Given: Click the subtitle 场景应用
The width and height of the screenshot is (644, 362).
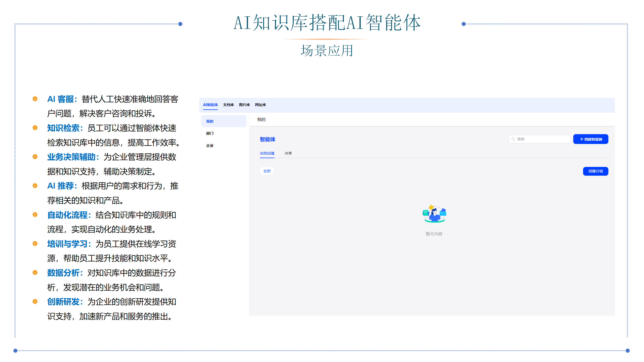Looking at the screenshot, I should pyautogui.click(x=327, y=51).
